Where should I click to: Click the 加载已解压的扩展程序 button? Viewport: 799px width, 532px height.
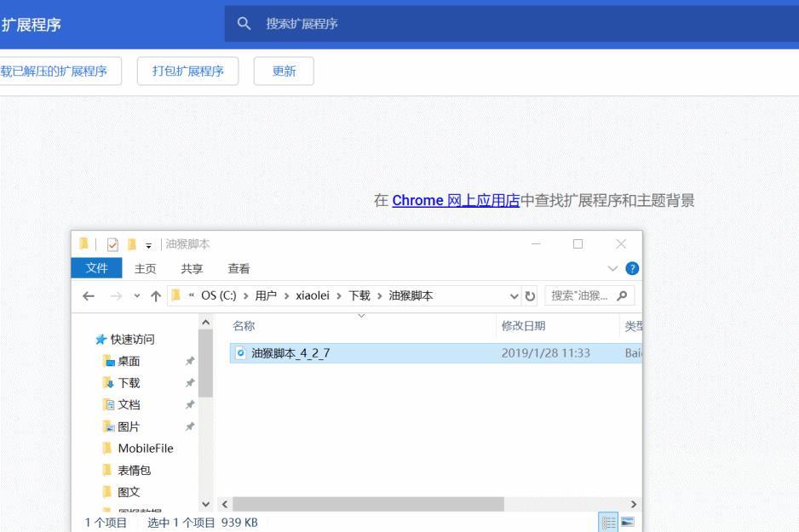click(59, 72)
